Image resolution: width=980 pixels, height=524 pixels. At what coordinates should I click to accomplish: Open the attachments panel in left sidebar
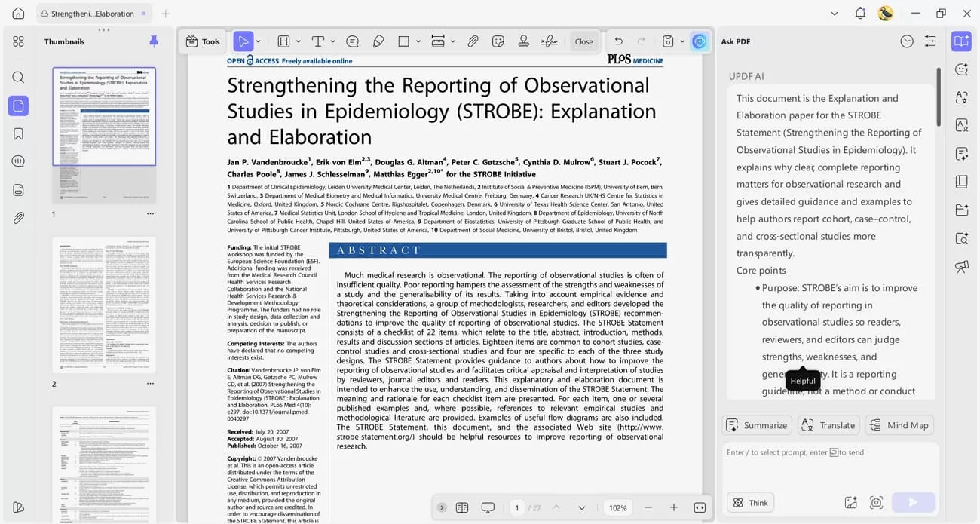[18, 218]
